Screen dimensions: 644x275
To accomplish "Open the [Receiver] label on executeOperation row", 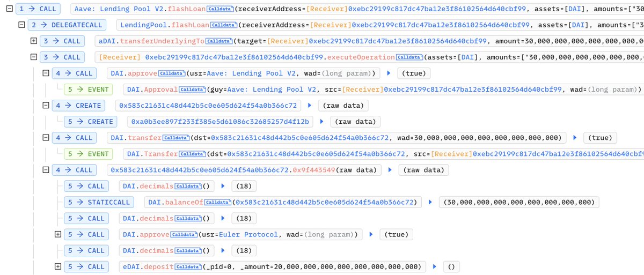I will 120,57.
